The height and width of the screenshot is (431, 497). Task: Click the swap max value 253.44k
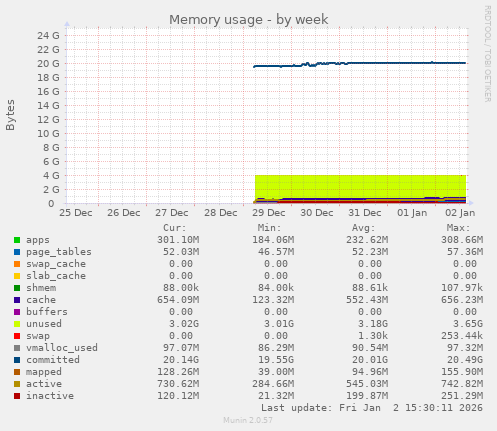point(462,336)
